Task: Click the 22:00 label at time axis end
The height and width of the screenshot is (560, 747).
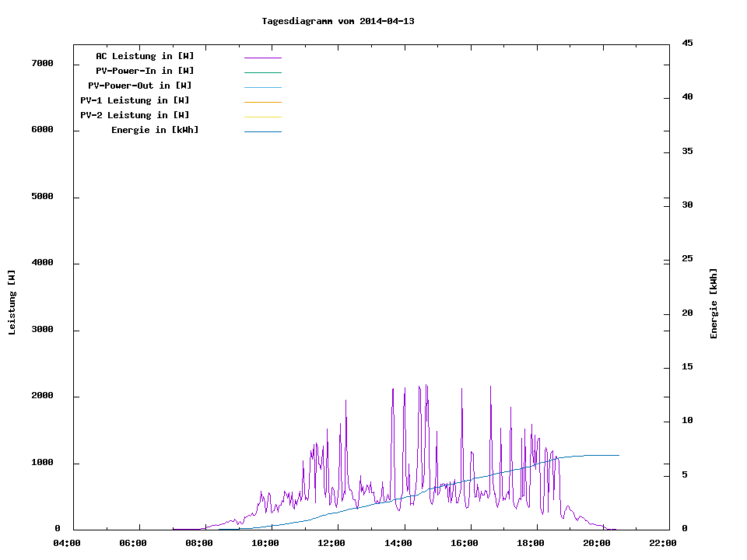Action: tap(662, 544)
